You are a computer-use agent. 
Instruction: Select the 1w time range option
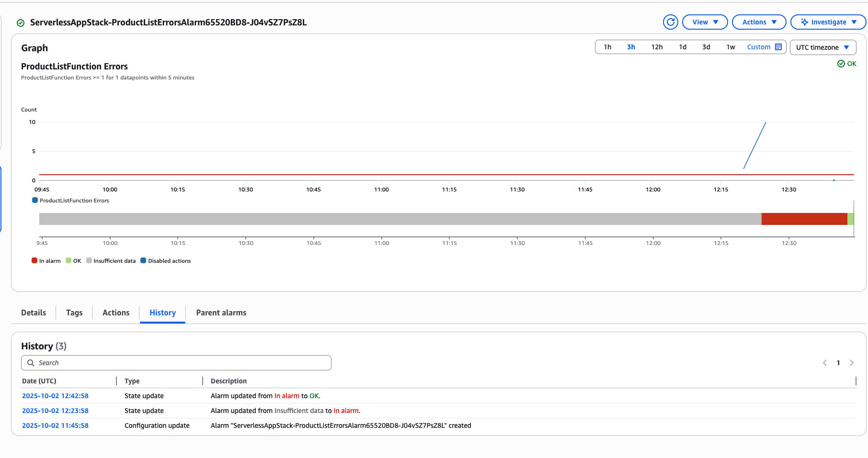pyautogui.click(x=731, y=47)
